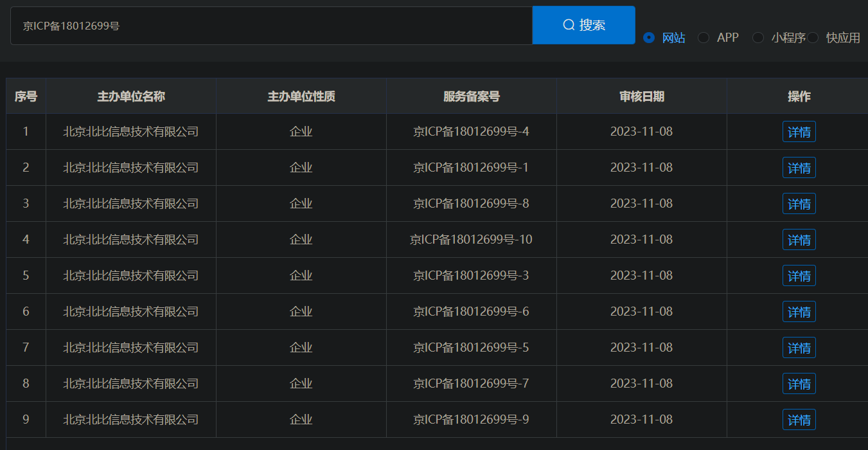Choose the 小程序 radio option
Viewport: 868px width, 450px height.
coord(758,38)
